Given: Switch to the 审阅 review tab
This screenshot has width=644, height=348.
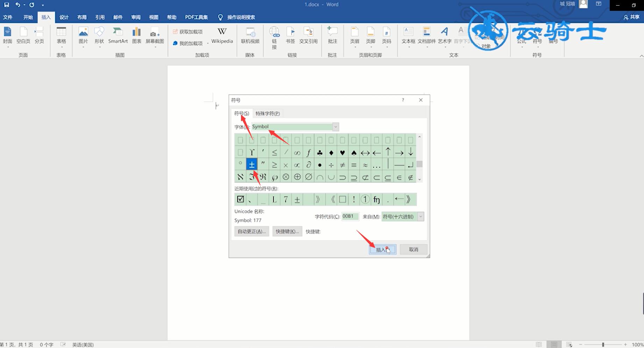Looking at the screenshot, I should [x=136, y=17].
